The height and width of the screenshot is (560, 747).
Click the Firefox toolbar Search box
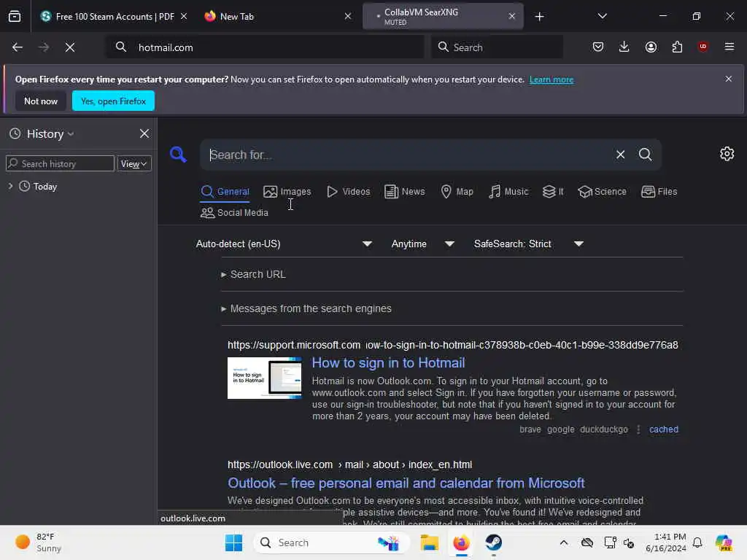[497, 47]
